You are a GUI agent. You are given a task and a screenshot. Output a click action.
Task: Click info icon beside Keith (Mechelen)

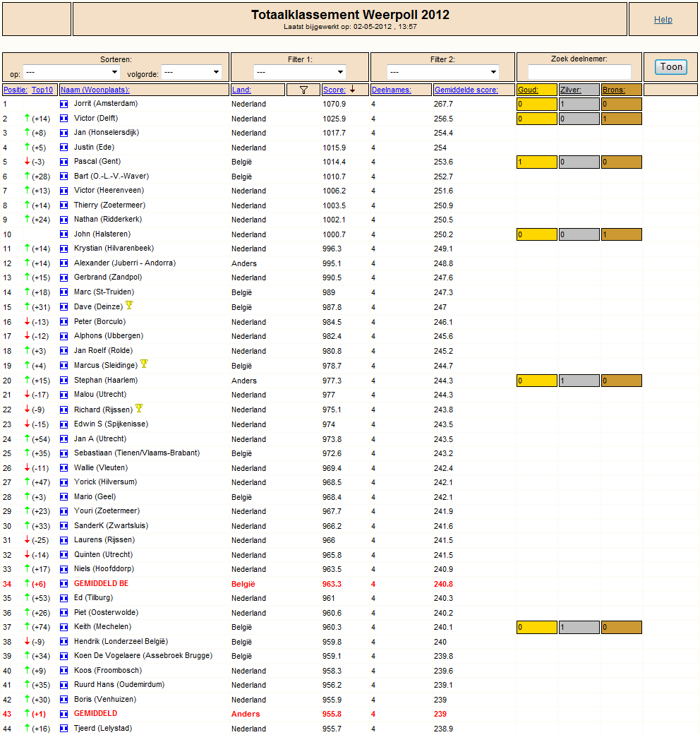(x=64, y=627)
